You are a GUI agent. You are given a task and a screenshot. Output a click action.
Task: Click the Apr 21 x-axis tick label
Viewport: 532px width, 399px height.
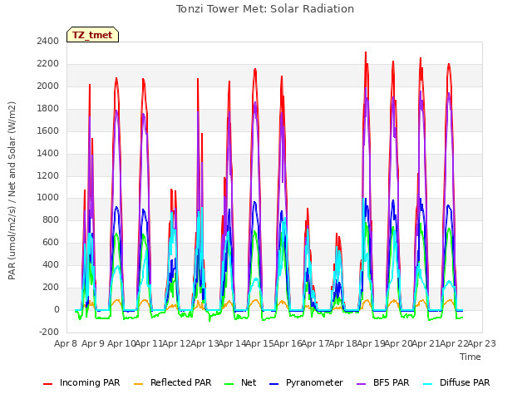coord(426,343)
